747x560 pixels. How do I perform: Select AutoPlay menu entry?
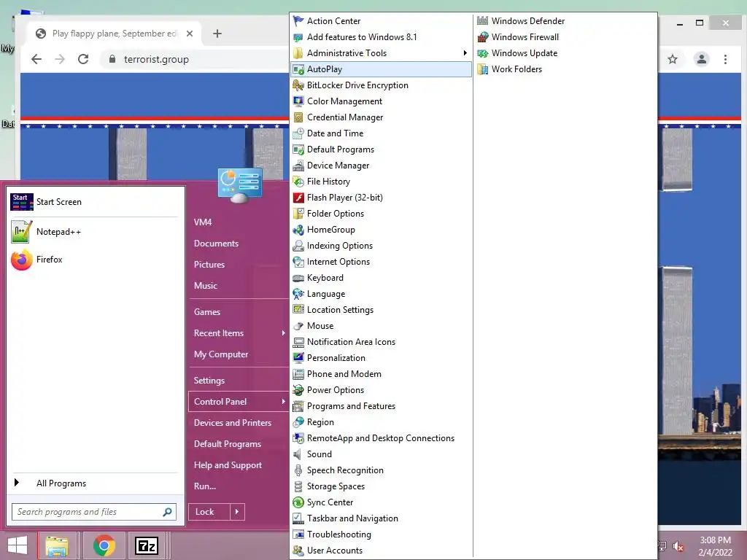click(381, 69)
